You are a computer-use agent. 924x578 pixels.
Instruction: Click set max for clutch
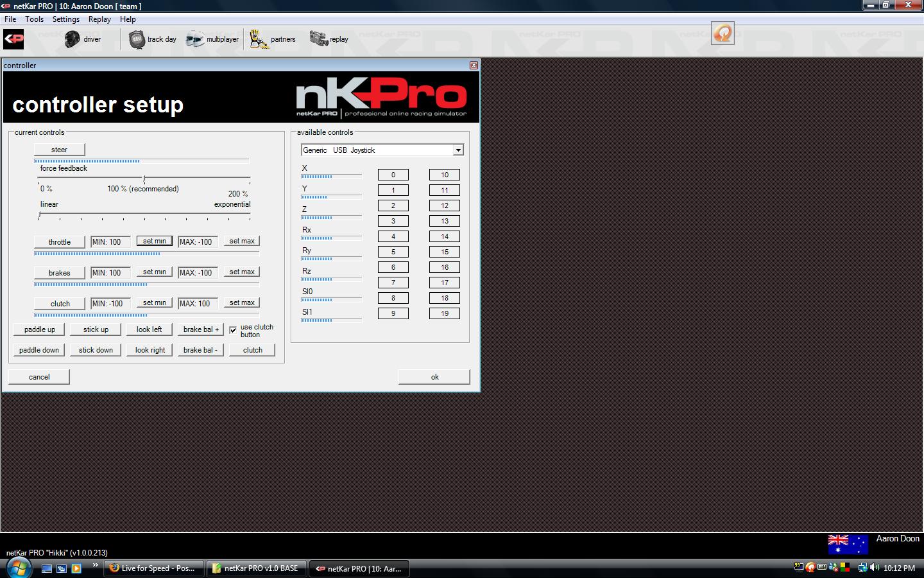[x=242, y=303]
